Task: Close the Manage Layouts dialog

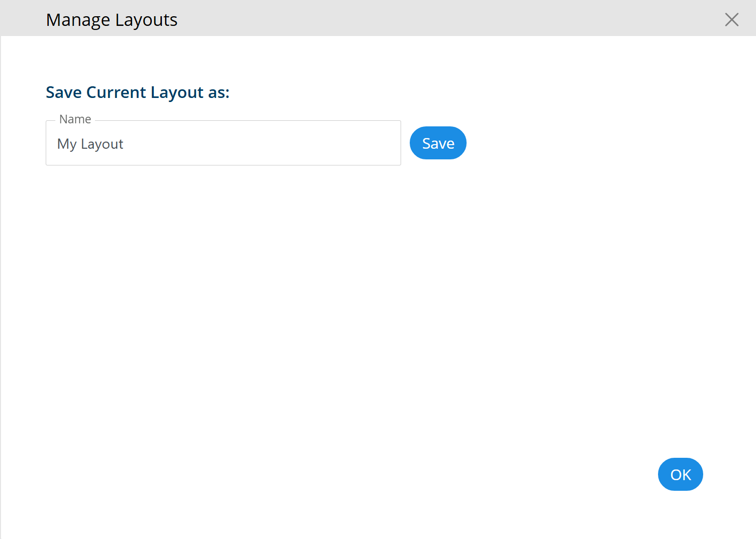Action: (732, 19)
